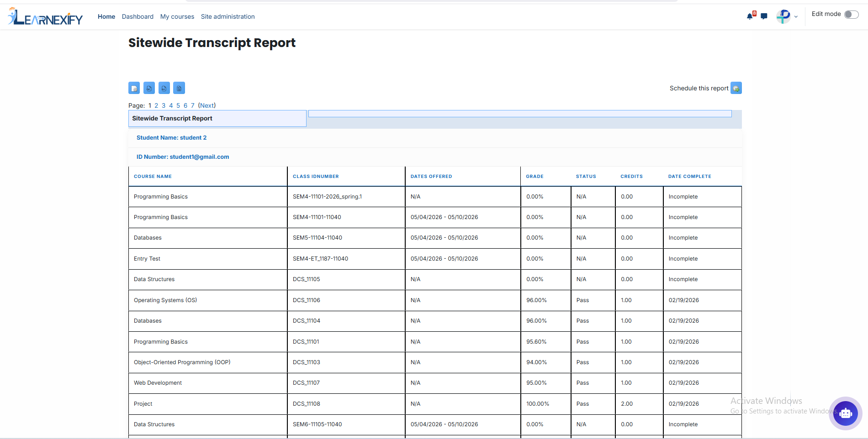Open Site administration menu
The width and height of the screenshot is (868, 439).
(228, 16)
